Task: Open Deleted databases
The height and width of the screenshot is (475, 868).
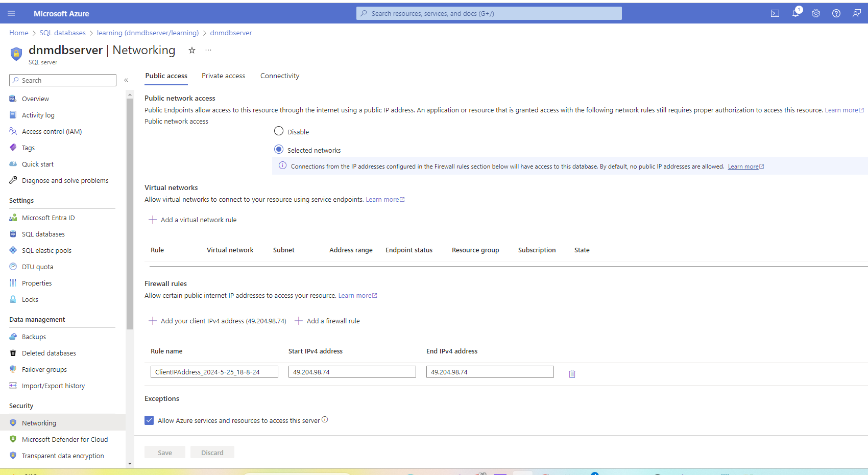Action: coord(49,353)
